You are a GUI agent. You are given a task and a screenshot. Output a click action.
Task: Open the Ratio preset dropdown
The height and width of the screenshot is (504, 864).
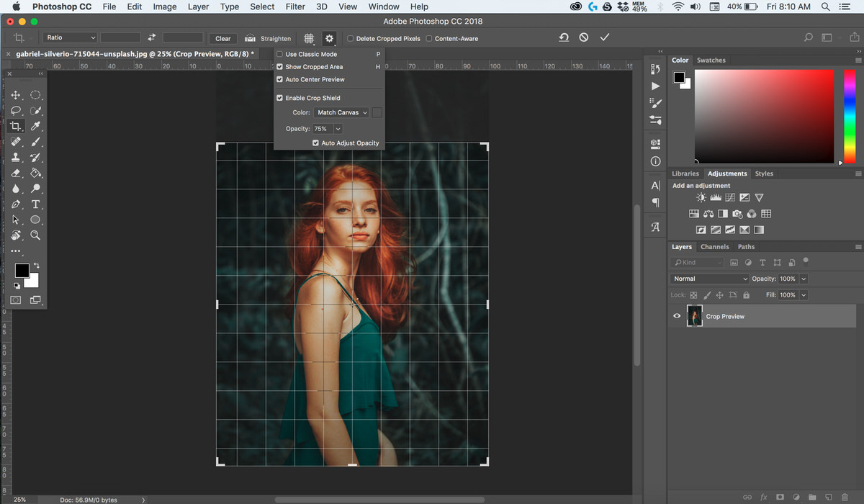tap(70, 38)
